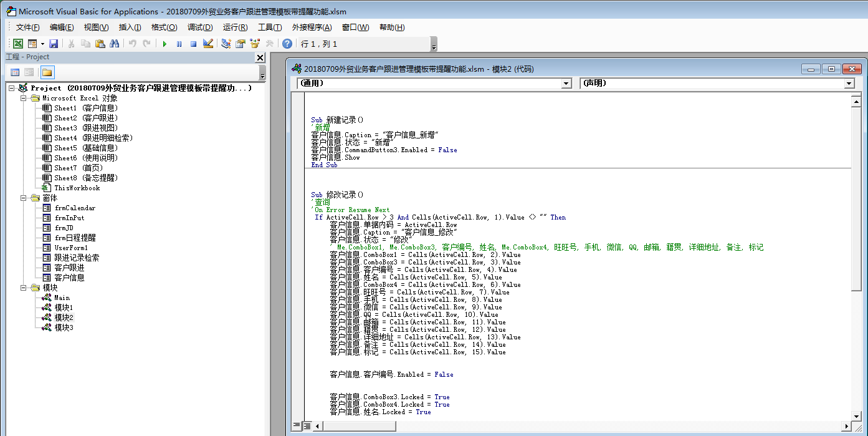Click View Code in the Project panel

point(16,72)
